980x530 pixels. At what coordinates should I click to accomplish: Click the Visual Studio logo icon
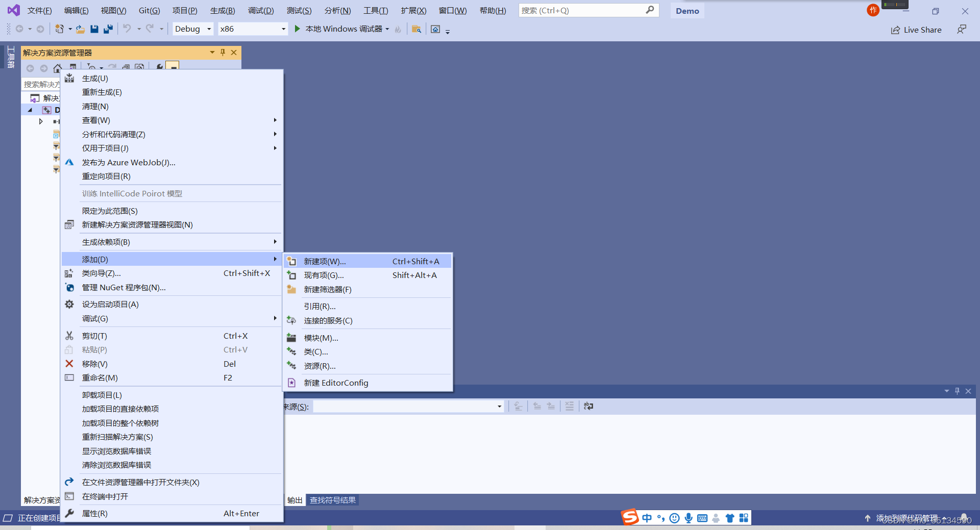click(14, 10)
